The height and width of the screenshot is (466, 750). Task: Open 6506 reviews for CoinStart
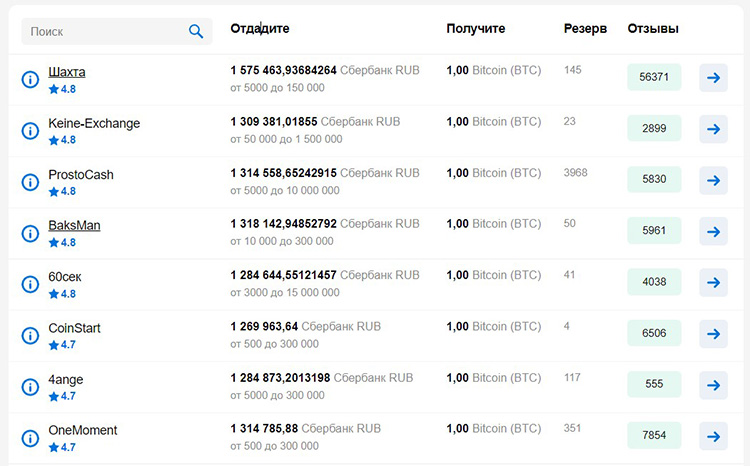tap(654, 333)
